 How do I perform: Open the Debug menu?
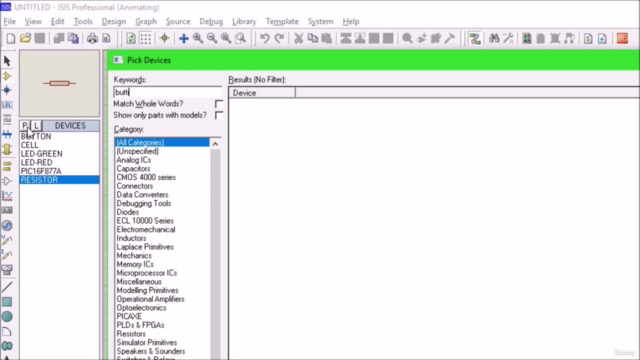pos(211,21)
